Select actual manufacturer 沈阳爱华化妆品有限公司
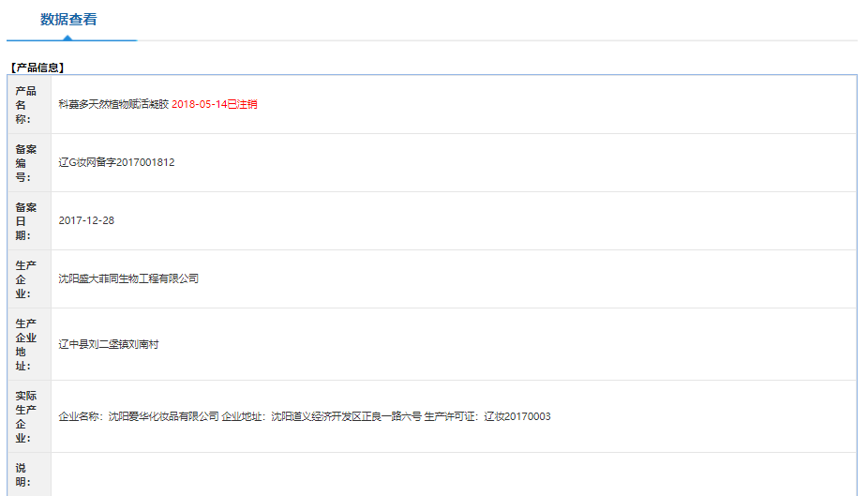868x496 pixels. [x=163, y=416]
